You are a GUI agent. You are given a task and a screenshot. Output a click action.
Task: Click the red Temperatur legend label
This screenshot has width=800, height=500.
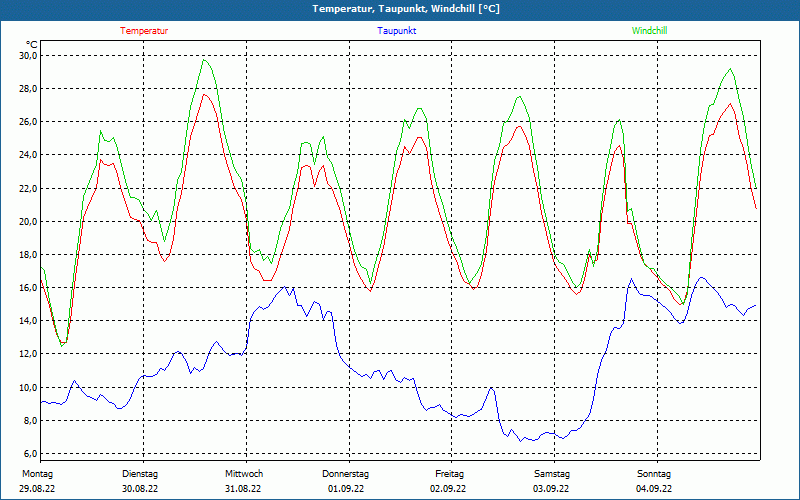[144, 31]
